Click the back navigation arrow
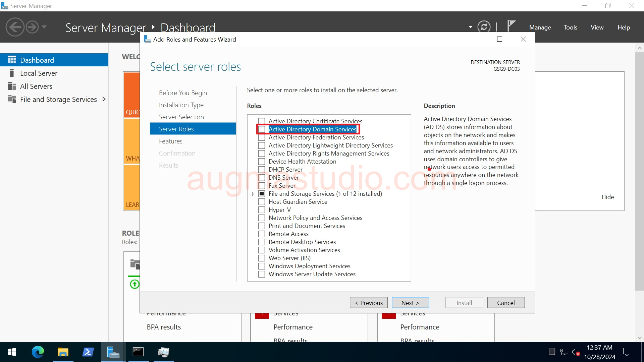This screenshot has width=644, height=362. [x=15, y=26]
